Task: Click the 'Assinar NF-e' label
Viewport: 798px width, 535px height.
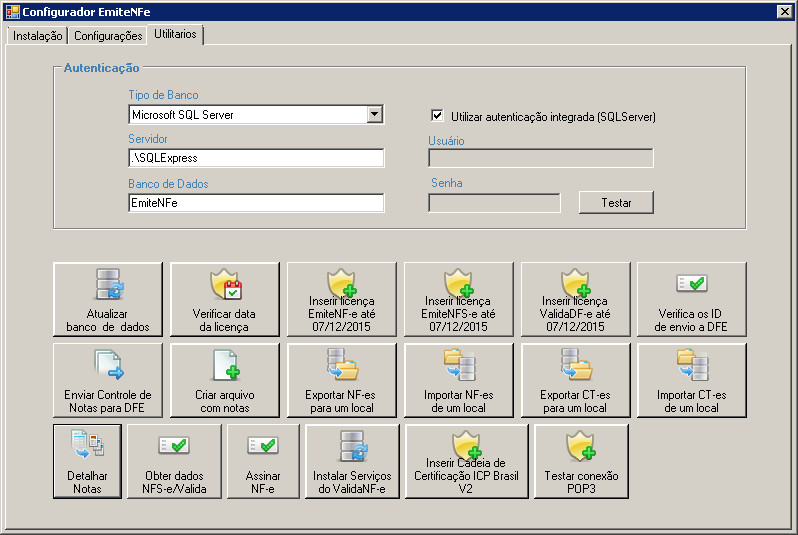Action: click(x=263, y=482)
